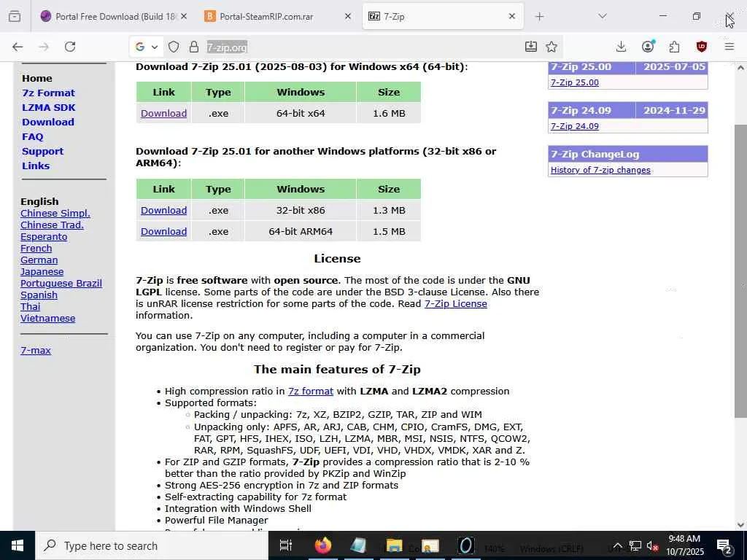Click the network tray icon
Image resolution: width=747 pixels, height=560 pixels.
point(635,546)
